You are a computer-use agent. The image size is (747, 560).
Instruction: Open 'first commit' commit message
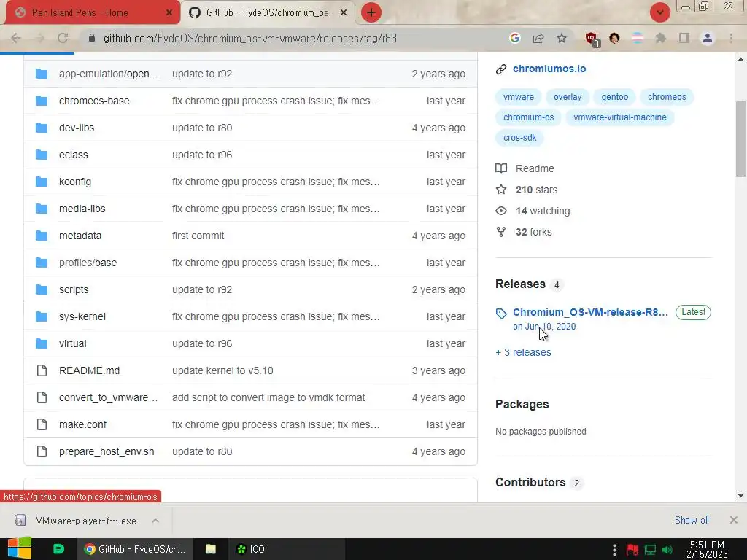[x=198, y=236]
